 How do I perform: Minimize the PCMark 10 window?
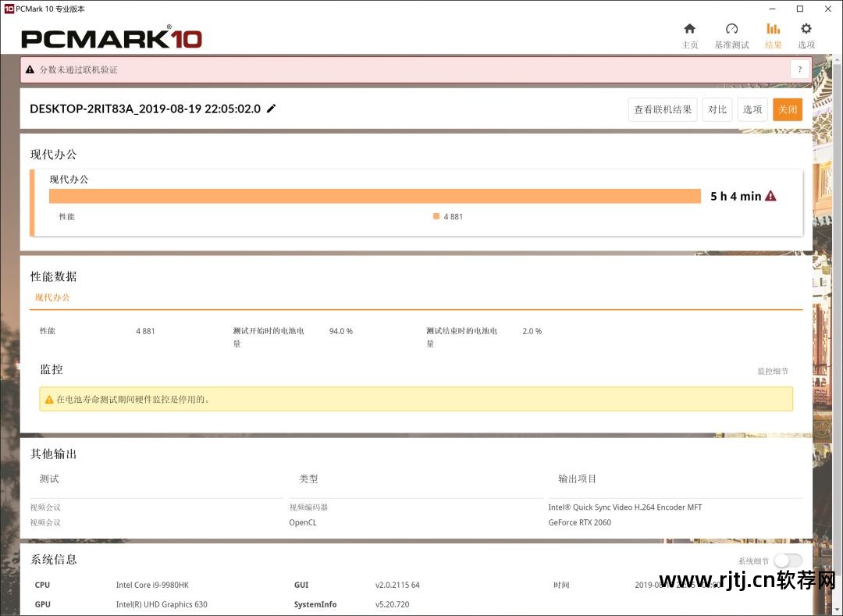(x=772, y=9)
